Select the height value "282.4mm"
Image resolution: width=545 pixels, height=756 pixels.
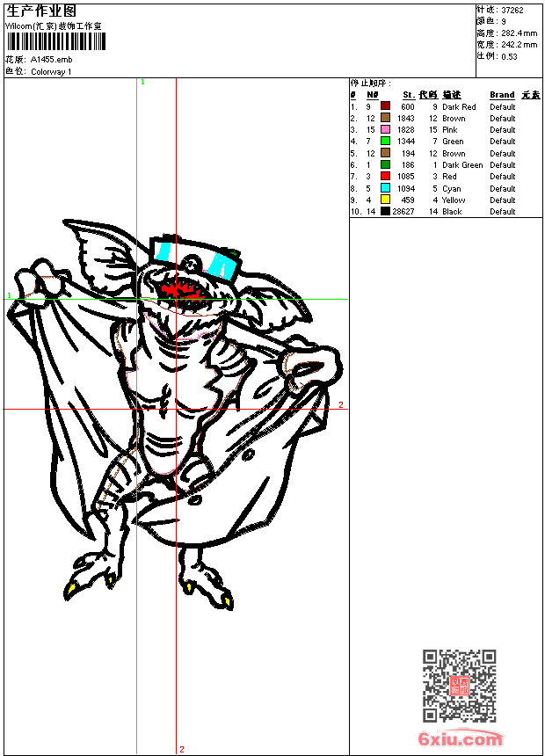click(x=520, y=33)
